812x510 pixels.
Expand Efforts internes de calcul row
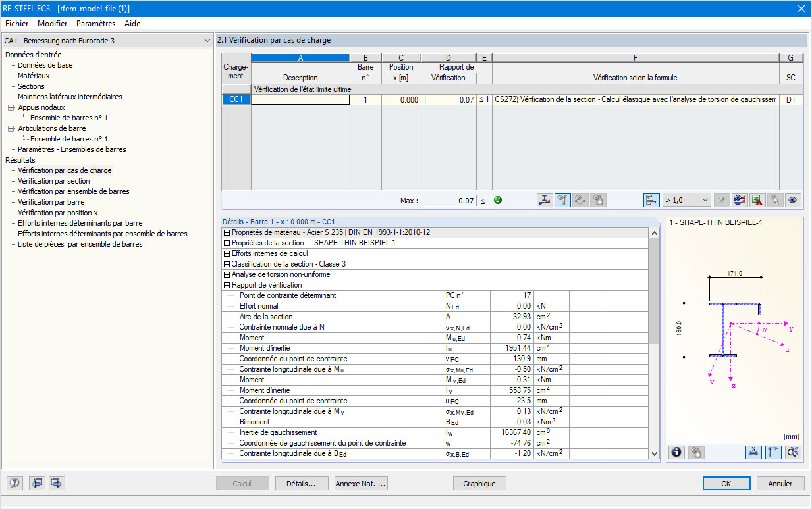[x=227, y=253]
